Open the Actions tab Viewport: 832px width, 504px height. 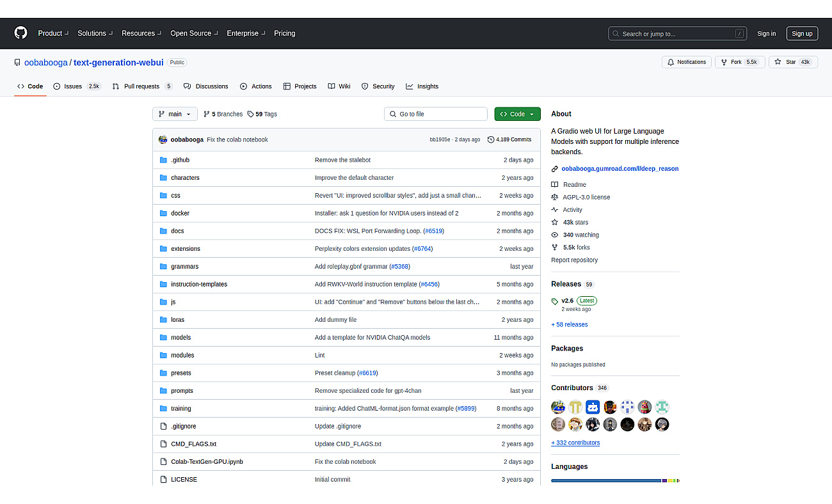tap(256, 86)
